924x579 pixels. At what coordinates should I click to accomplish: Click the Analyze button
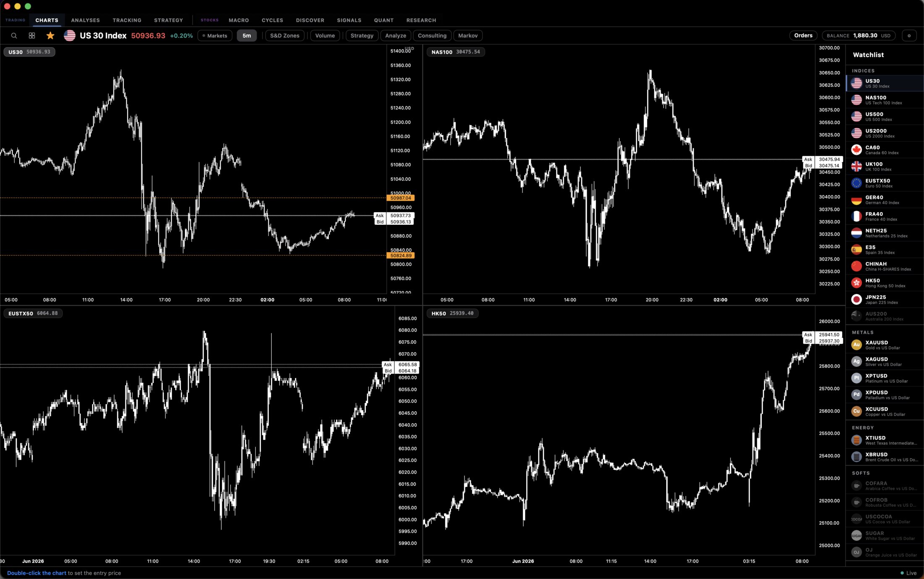[x=396, y=36]
